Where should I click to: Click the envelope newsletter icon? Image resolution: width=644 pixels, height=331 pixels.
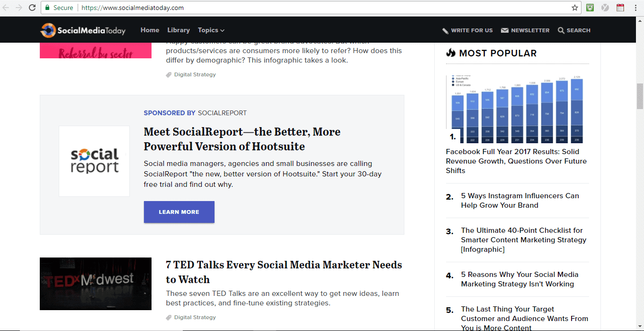coord(505,30)
